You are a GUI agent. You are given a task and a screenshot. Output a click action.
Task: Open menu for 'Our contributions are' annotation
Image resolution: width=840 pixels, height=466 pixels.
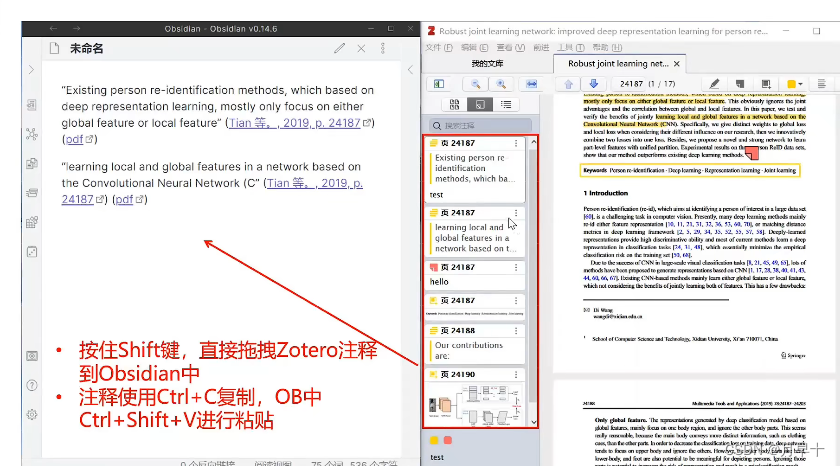[516, 330]
